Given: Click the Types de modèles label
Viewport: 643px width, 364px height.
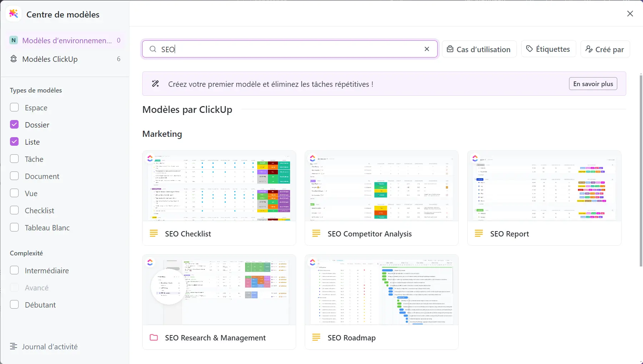Looking at the screenshot, I should click(36, 90).
